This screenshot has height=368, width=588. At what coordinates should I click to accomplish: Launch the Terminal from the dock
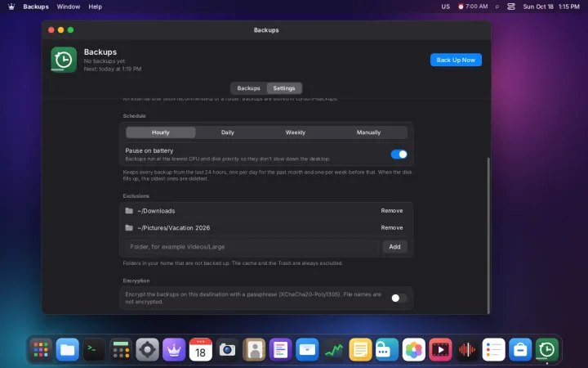tap(94, 350)
